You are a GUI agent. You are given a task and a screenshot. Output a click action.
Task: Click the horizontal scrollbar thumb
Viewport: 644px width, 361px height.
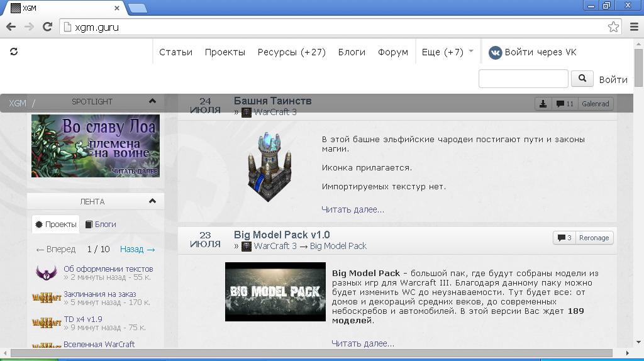(x=311, y=353)
